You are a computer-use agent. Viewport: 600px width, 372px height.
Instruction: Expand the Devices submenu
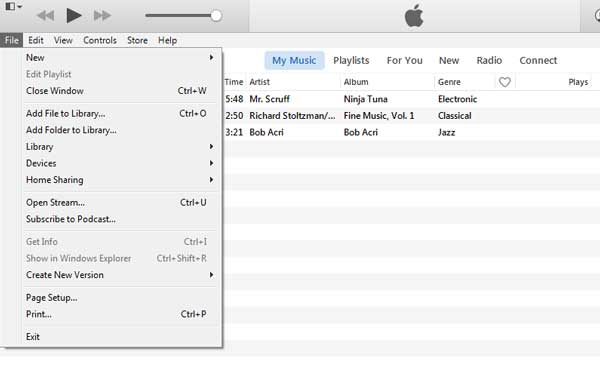pyautogui.click(x=119, y=163)
